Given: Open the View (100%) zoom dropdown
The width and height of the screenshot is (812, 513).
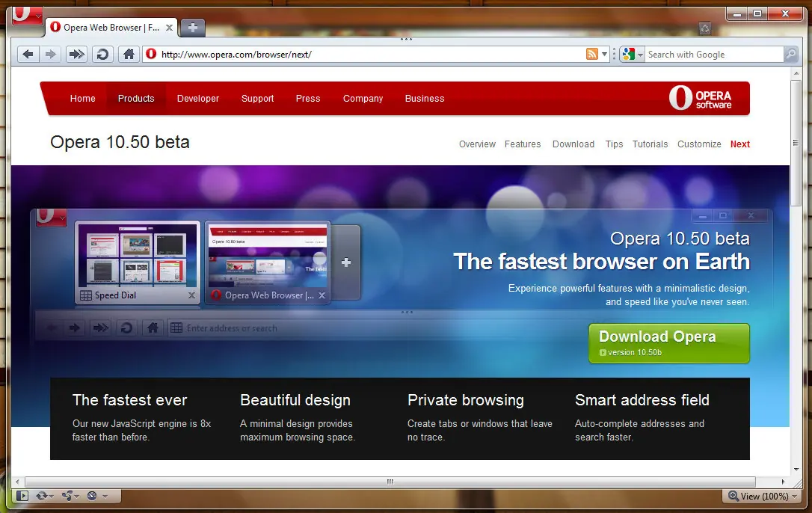Looking at the screenshot, I should click(x=763, y=496).
